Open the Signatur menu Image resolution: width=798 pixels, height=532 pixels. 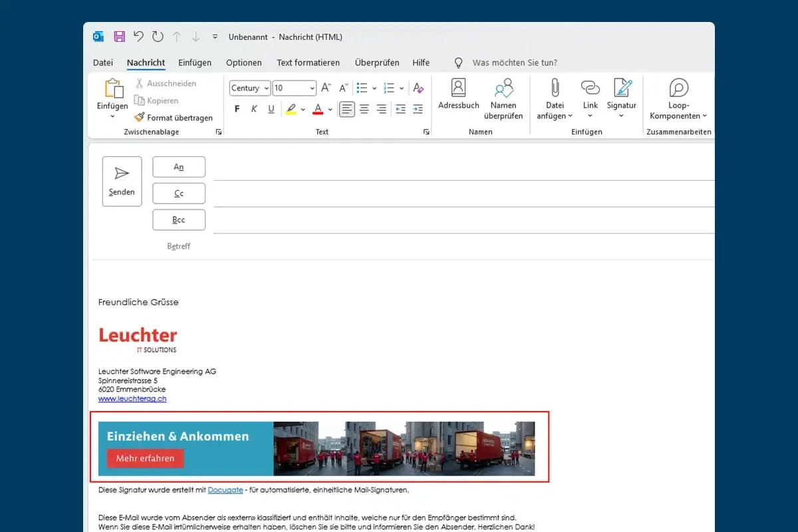click(x=622, y=98)
